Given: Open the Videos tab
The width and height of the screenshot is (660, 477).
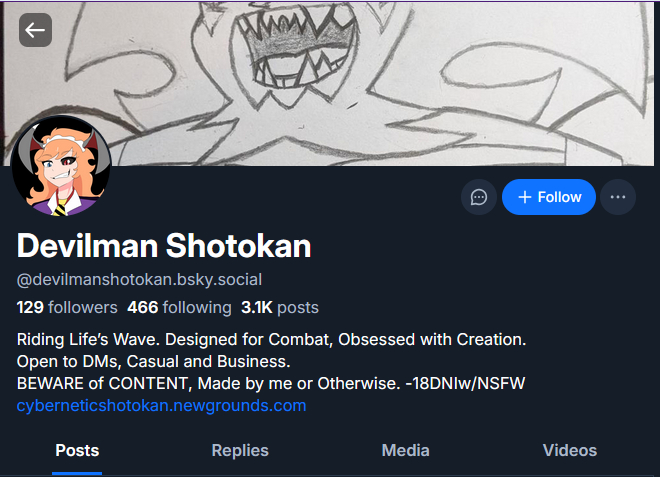Looking at the screenshot, I should [569, 450].
